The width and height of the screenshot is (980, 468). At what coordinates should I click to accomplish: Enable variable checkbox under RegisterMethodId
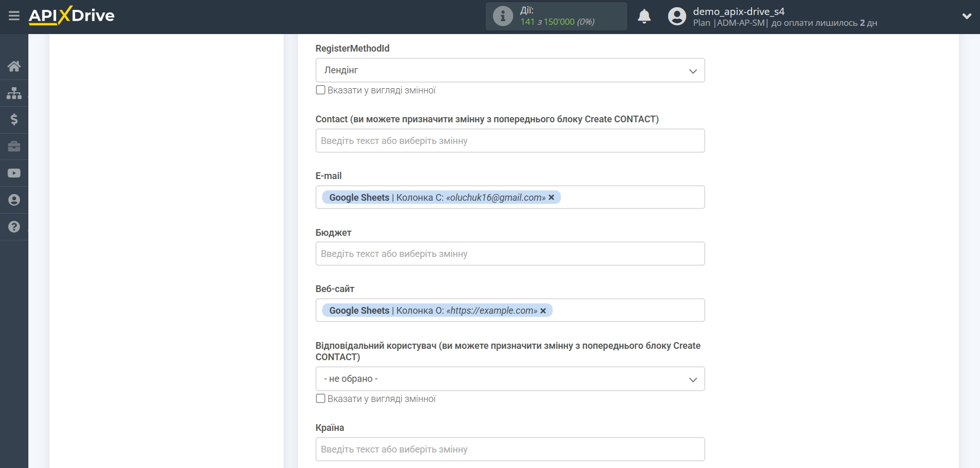point(321,90)
